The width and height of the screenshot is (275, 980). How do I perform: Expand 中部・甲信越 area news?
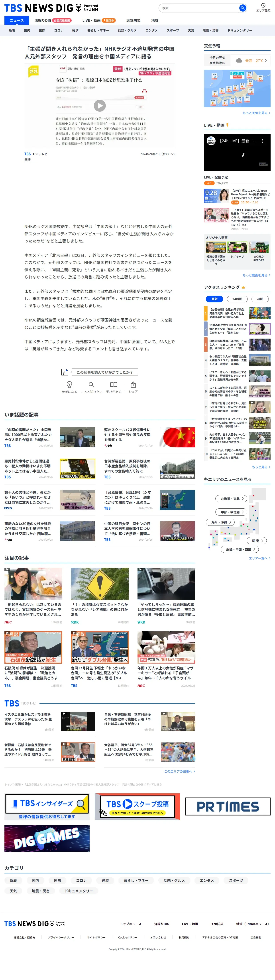[x=232, y=512]
